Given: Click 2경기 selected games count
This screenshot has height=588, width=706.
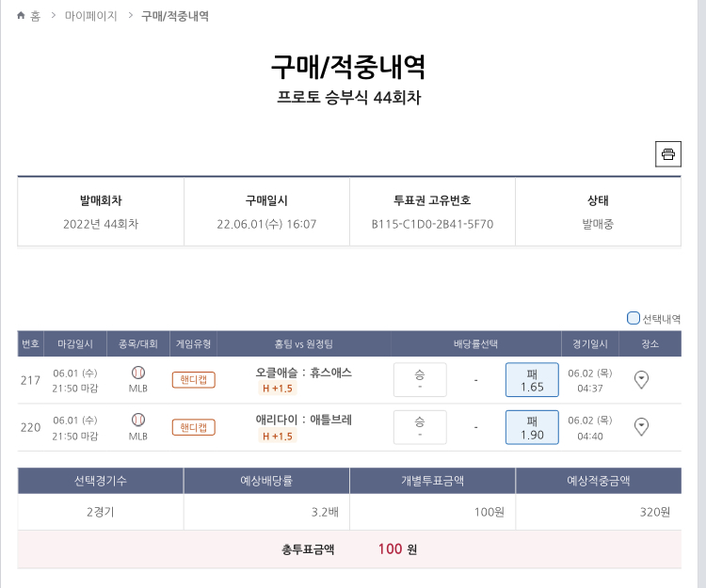Looking at the screenshot, I should pyautogui.click(x=101, y=512).
